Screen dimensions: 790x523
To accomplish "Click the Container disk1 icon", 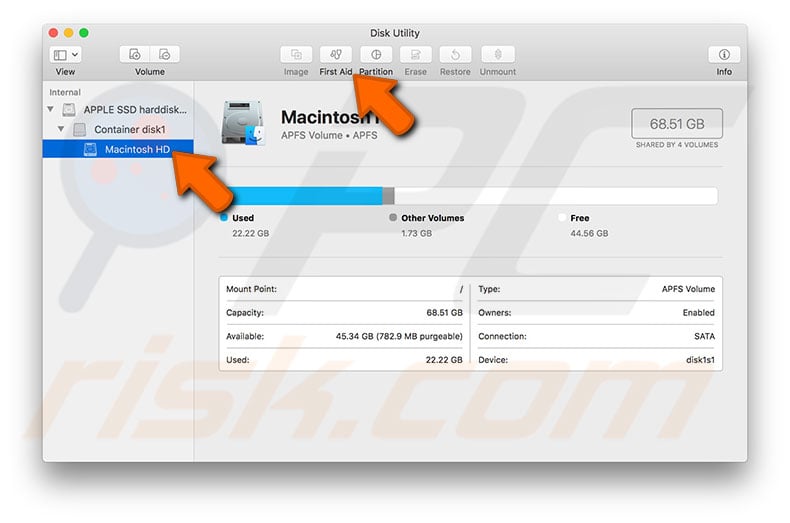I will (80, 129).
